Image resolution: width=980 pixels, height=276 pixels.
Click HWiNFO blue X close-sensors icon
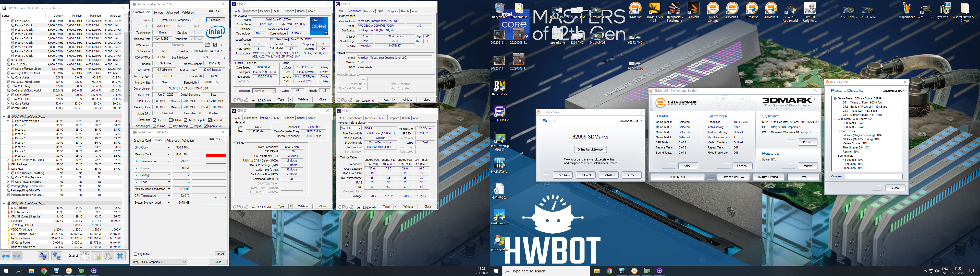click(120, 256)
